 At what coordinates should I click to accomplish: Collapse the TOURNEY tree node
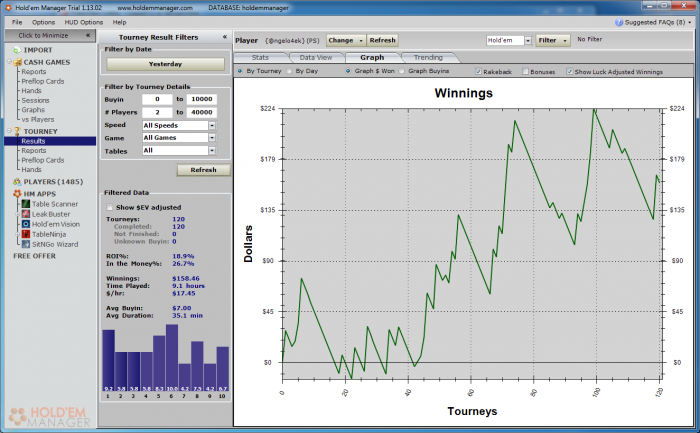9,131
